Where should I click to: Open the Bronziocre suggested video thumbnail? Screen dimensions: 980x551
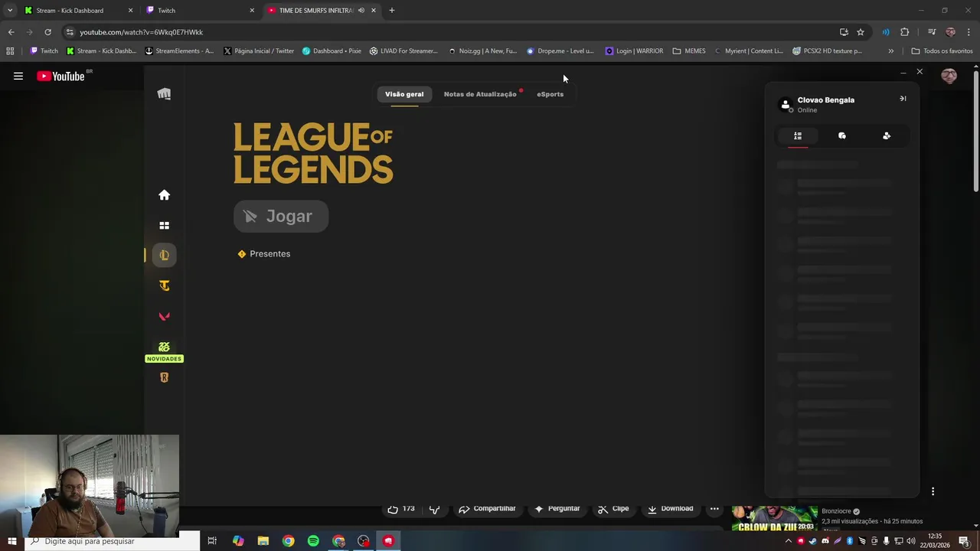(775, 518)
